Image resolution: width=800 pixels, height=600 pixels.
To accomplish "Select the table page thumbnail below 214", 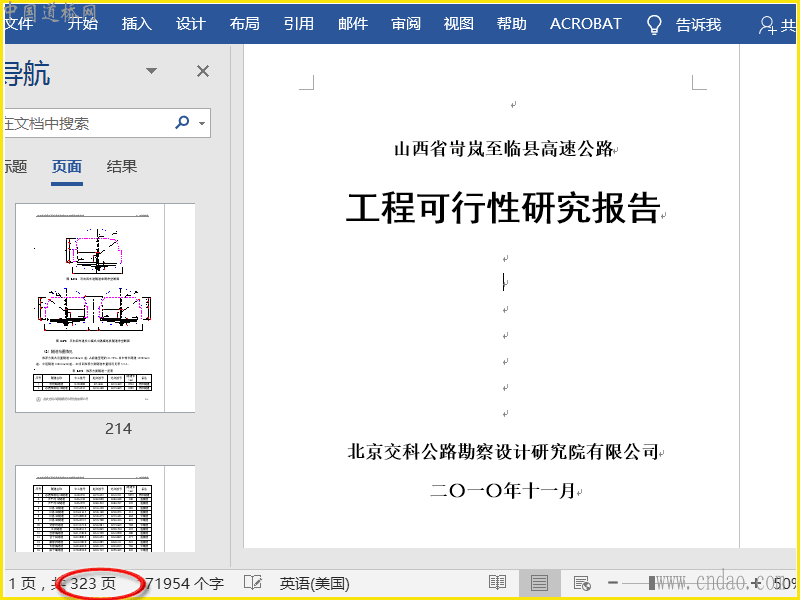I will tap(105, 509).
